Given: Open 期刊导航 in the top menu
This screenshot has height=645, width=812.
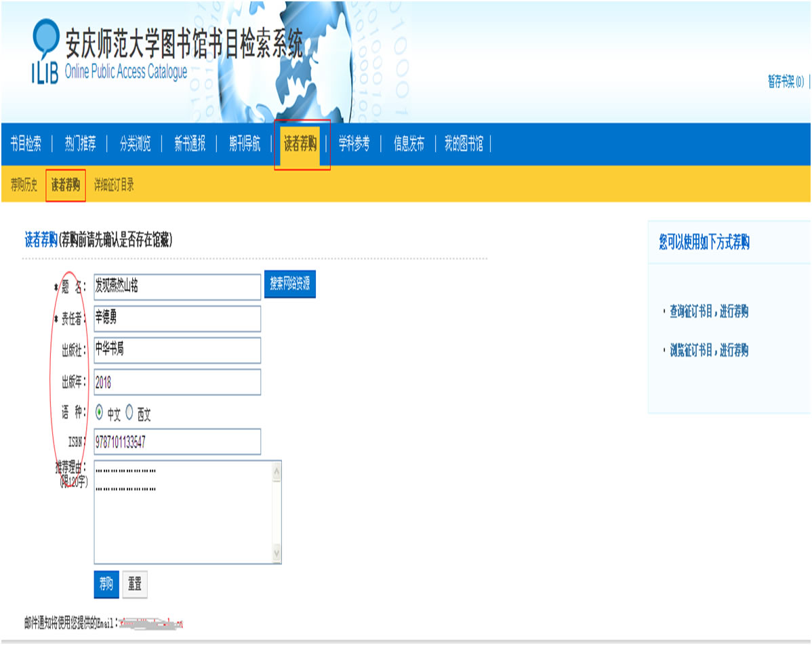Looking at the screenshot, I should click(x=245, y=144).
